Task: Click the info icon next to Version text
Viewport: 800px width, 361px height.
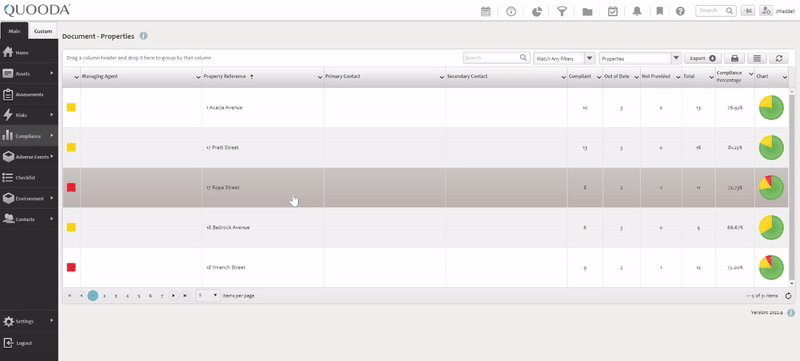Action: click(791, 313)
